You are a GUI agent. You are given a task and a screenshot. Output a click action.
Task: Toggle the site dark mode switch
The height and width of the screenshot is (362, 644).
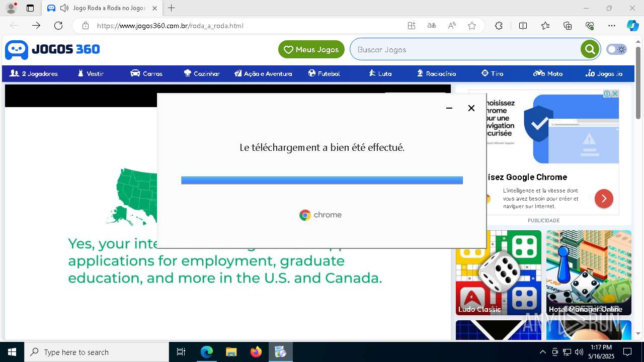click(x=616, y=49)
